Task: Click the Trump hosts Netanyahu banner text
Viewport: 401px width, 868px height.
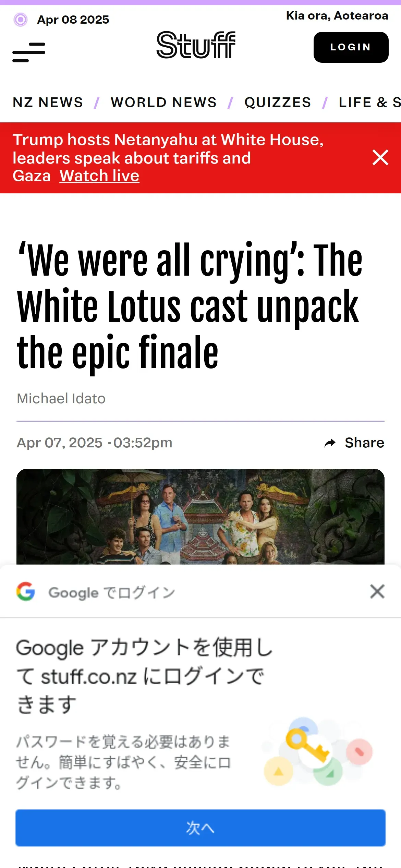Action: [x=168, y=149]
